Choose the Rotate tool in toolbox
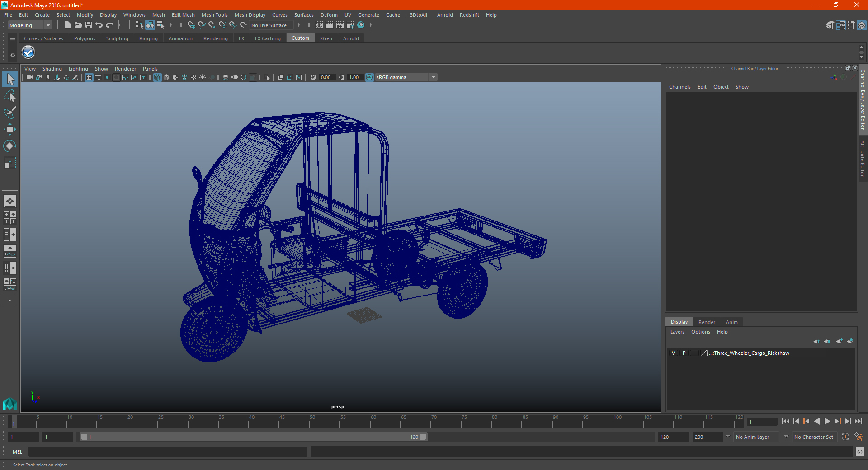Screen dimensions: 868x470 coord(10,146)
